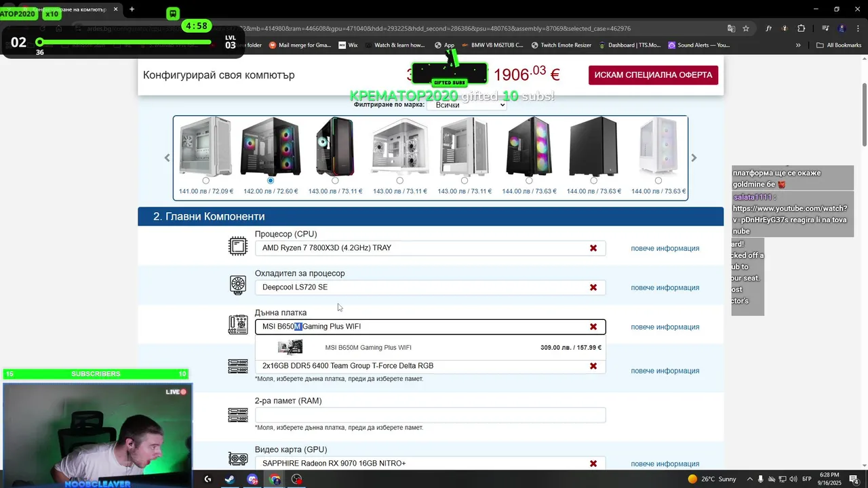
Task: Open the Охладител за процесор selection field
Action: click(x=430, y=287)
